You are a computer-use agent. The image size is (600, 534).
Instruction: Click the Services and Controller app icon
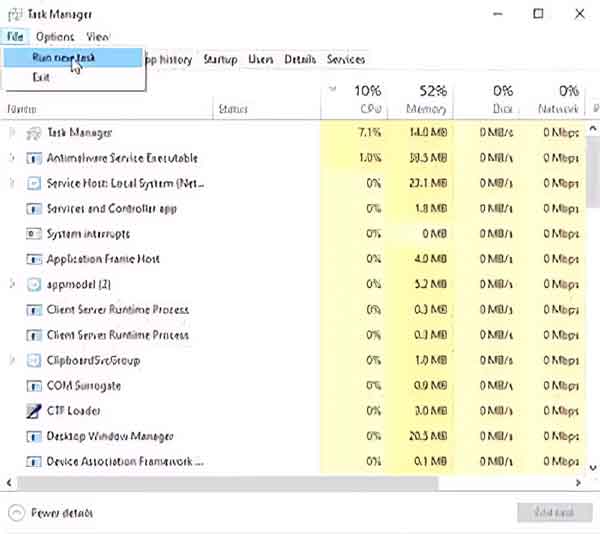pos(34,209)
